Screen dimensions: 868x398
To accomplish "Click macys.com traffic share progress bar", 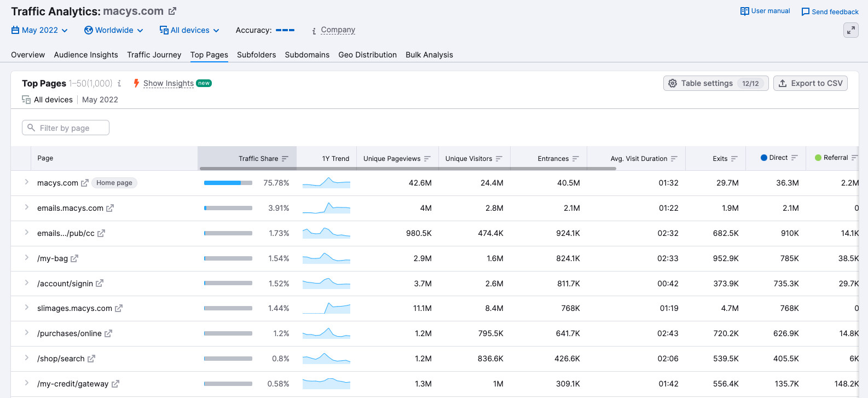I will [x=228, y=183].
